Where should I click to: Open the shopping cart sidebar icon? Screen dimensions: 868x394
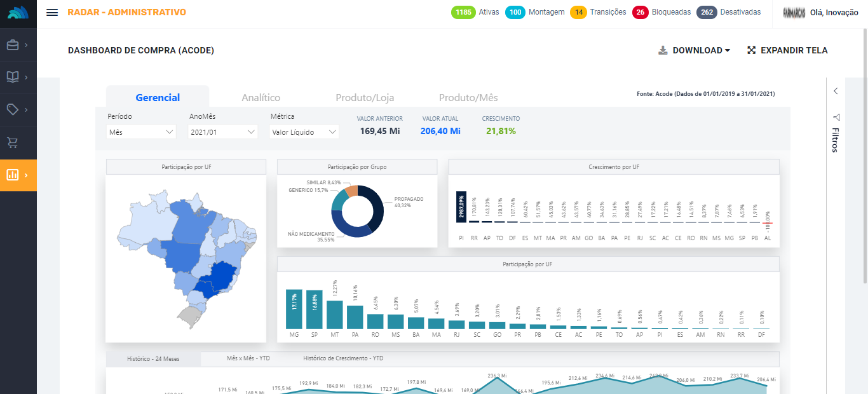pyautogui.click(x=13, y=142)
